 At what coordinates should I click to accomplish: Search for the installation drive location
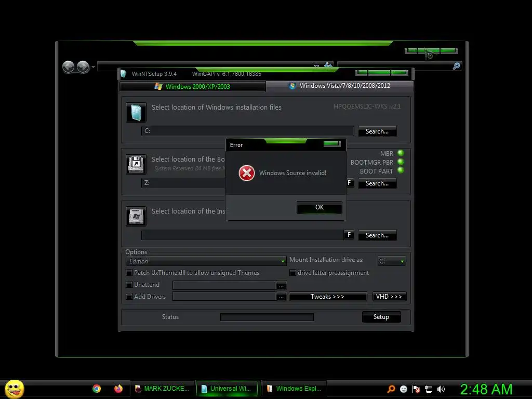(377, 235)
